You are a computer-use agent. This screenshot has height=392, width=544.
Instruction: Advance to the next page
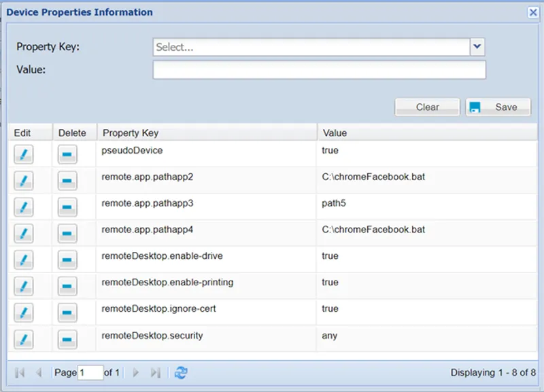tap(135, 372)
